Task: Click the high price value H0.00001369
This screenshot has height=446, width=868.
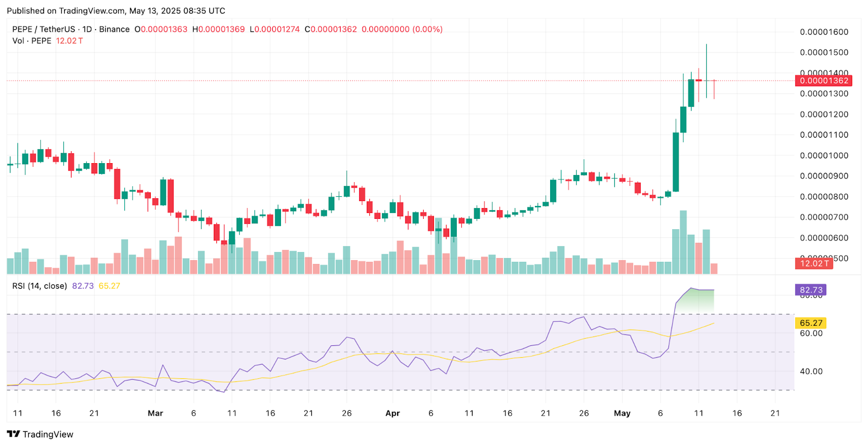Action: coord(219,29)
